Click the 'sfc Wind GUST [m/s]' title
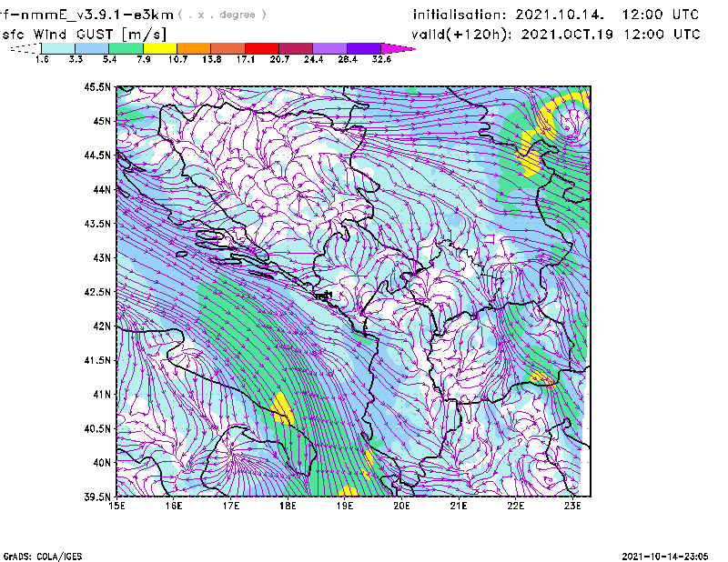Viewport: 728px width, 562px height. pyautogui.click(x=84, y=35)
